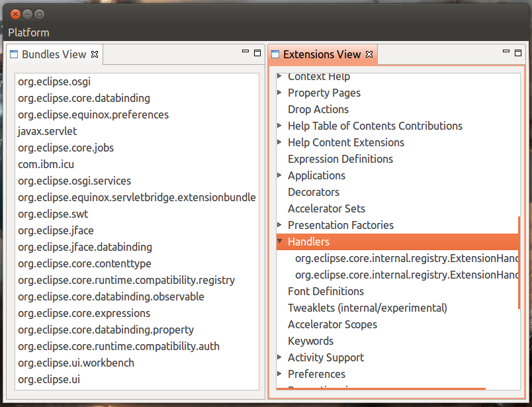
Task: Select Expression Definitions in the tree
Action: pyautogui.click(x=340, y=159)
